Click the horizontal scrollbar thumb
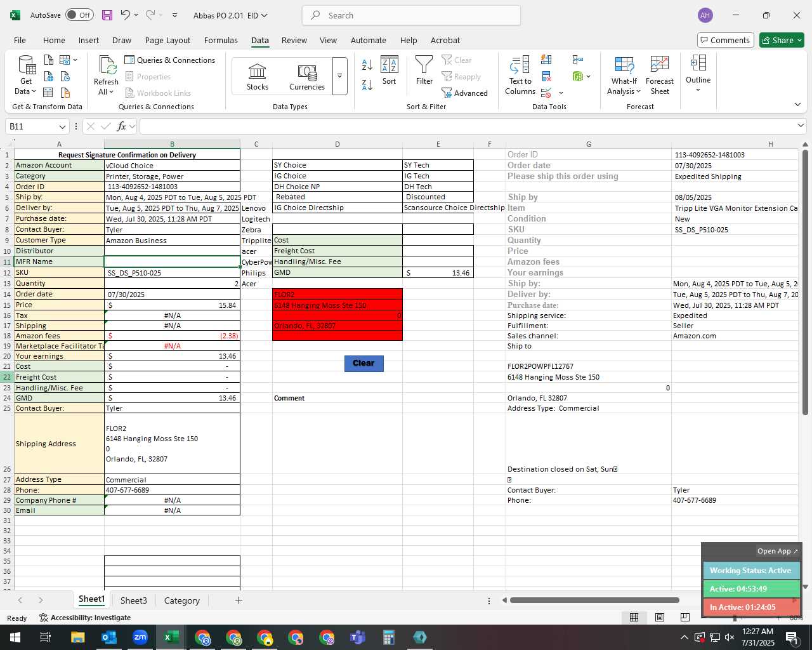 click(x=594, y=600)
